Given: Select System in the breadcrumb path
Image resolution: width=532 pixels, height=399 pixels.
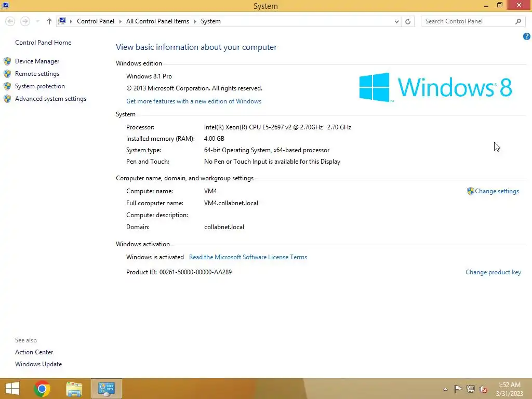Looking at the screenshot, I should pos(211,21).
